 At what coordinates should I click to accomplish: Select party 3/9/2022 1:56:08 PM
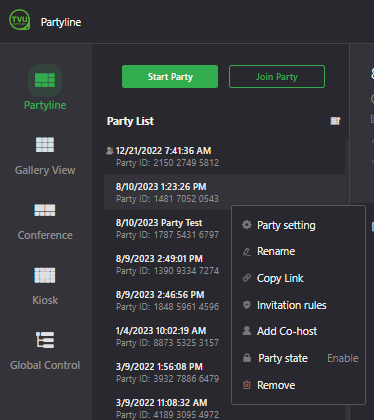point(167,372)
